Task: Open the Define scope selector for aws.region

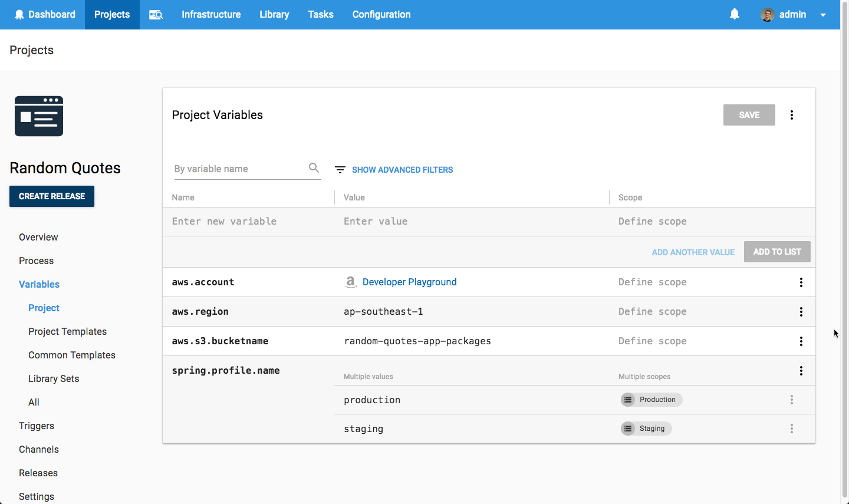Action: 652,311
